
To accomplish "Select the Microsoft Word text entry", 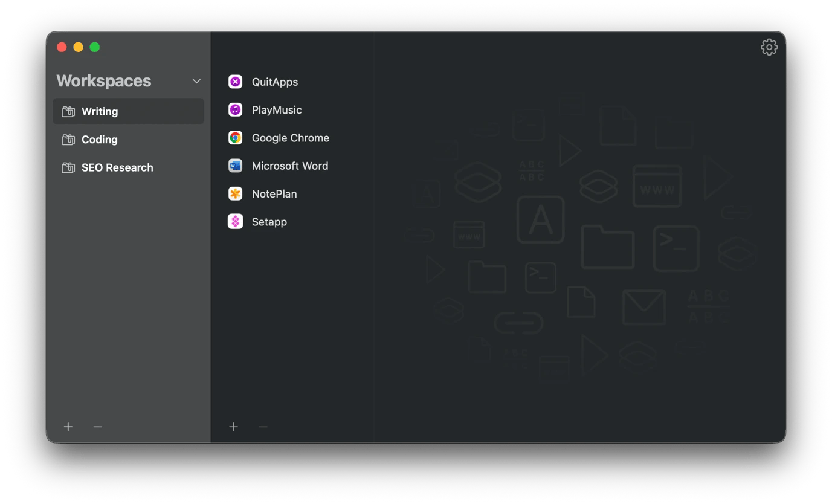I will click(x=290, y=166).
